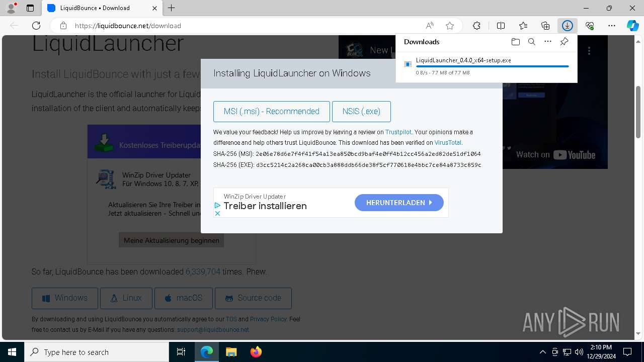Close the WinZip ad with the X icon

click(x=217, y=213)
